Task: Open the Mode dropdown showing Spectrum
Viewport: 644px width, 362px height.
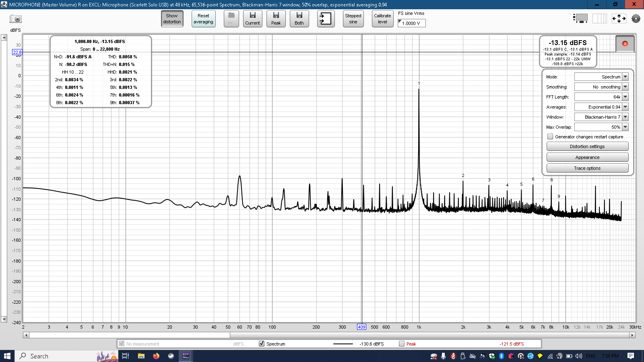Action: coord(601,77)
